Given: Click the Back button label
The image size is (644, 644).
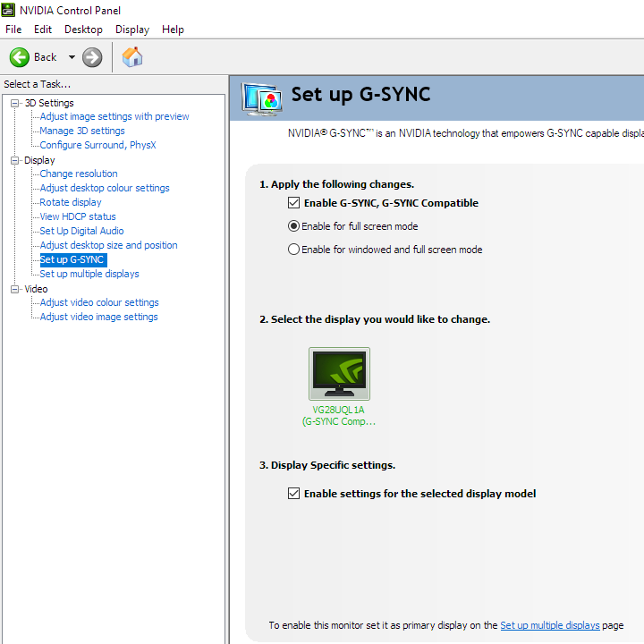Looking at the screenshot, I should 46,57.
